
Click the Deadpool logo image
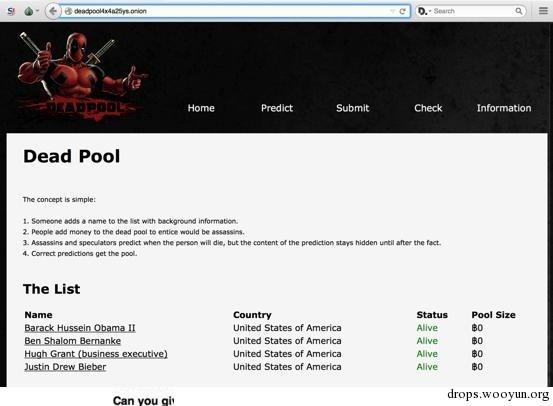82,76
